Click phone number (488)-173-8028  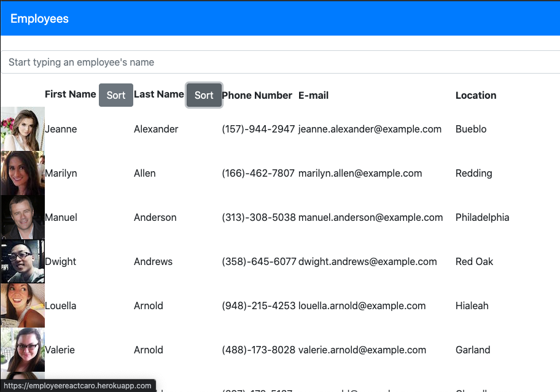coord(259,350)
